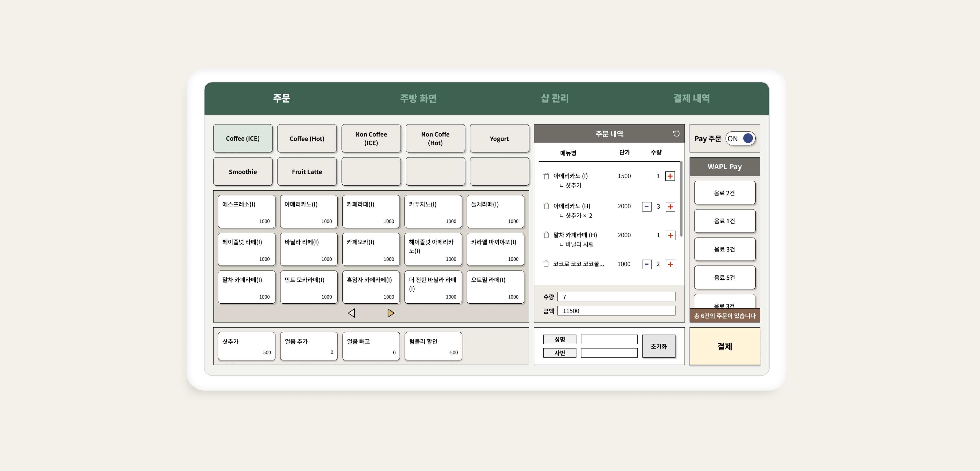Click the 초기화 reset button
The image size is (980, 471).
[659, 346]
